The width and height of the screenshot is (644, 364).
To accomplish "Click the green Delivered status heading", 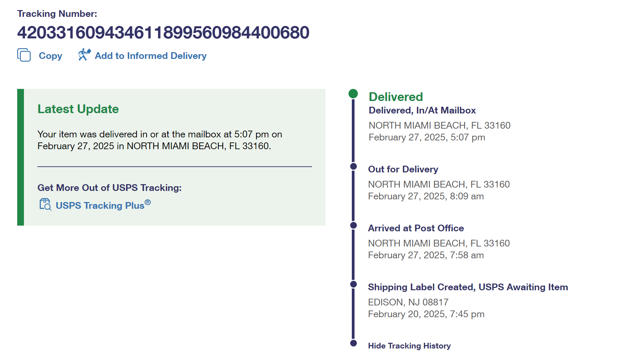I will coord(396,97).
